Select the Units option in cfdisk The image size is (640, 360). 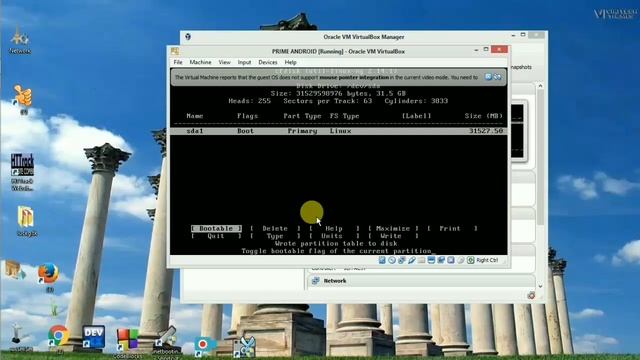[x=334, y=236]
